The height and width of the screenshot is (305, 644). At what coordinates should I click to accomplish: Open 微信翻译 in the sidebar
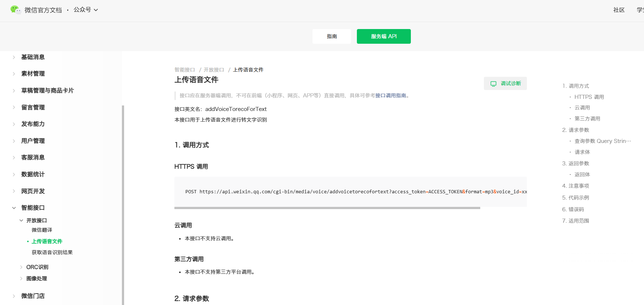(42, 230)
